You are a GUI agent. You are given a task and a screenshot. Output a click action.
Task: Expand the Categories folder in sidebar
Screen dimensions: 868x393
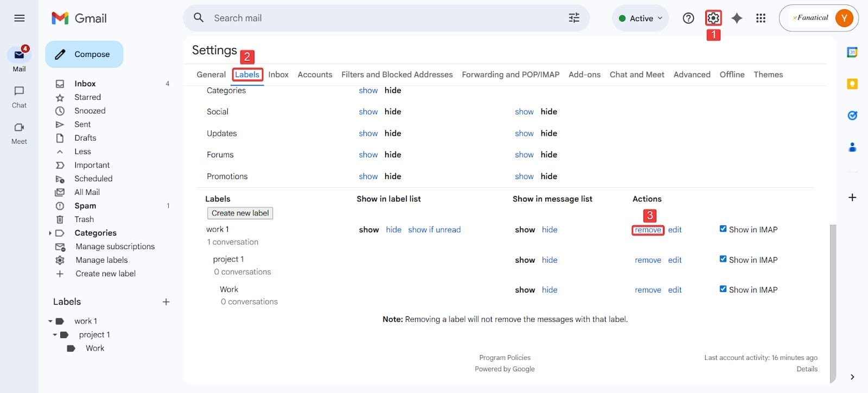pyautogui.click(x=50, y=233)
